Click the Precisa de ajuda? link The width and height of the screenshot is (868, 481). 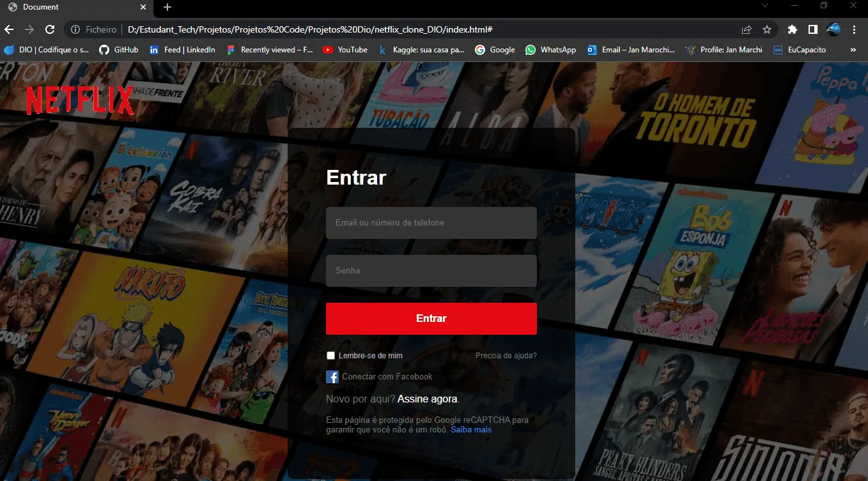[x=506, y=356]
